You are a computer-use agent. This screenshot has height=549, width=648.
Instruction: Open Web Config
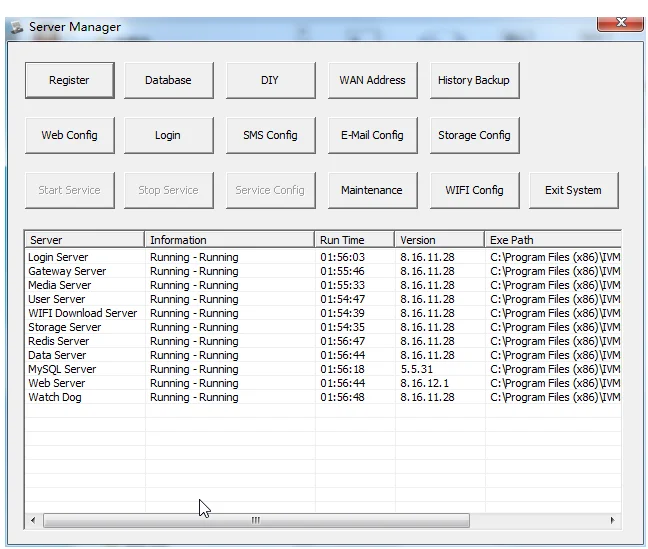click(69, 135)
